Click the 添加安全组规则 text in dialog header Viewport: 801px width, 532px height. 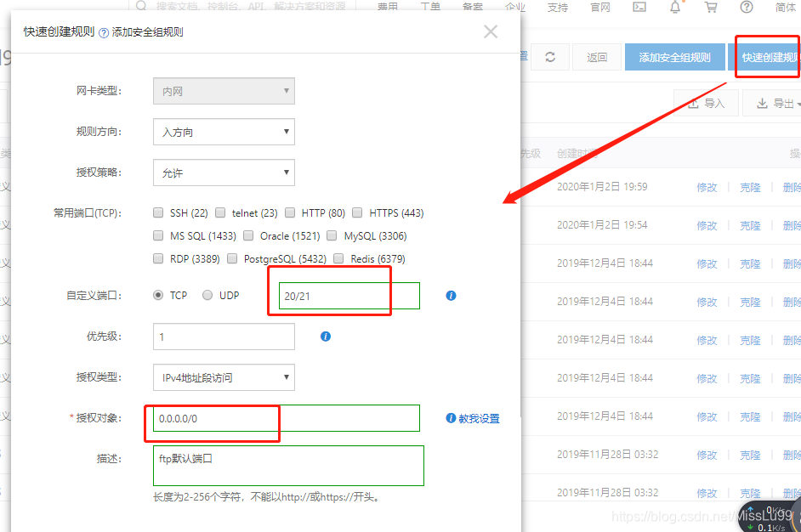coord(147,32)
